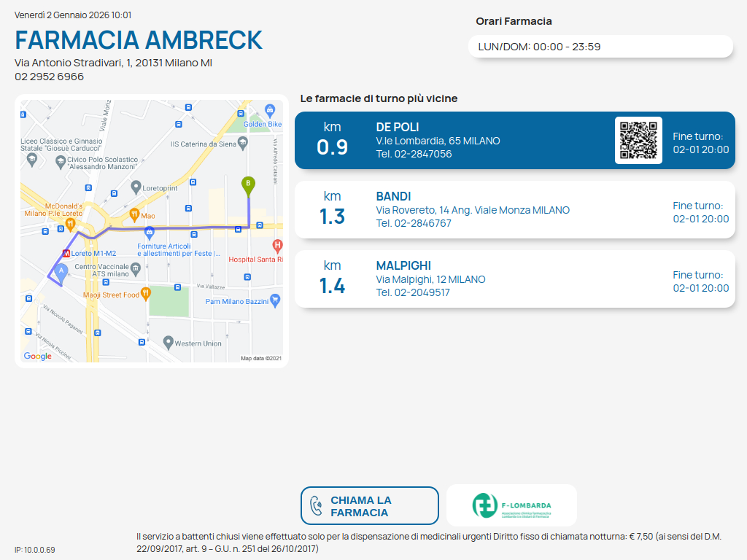Viewport: 747px width, 560px height.
Task: Click the Western Union map pin
Action: 169,341
